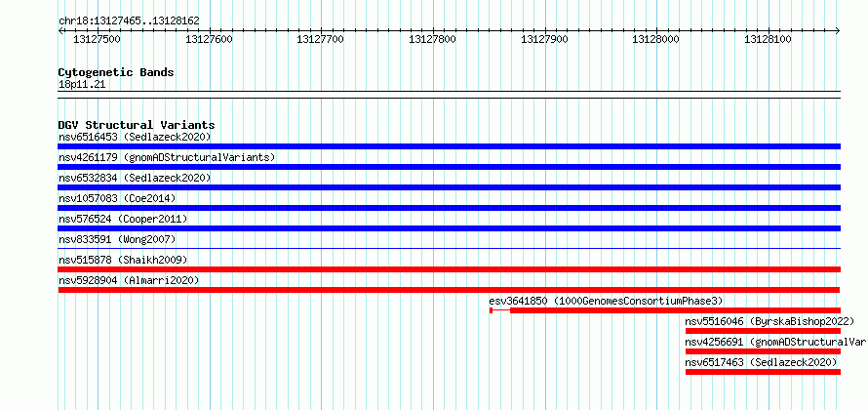Click ruler position 13127600
This screenshot has height=410, width=868.
pos(210,39)
